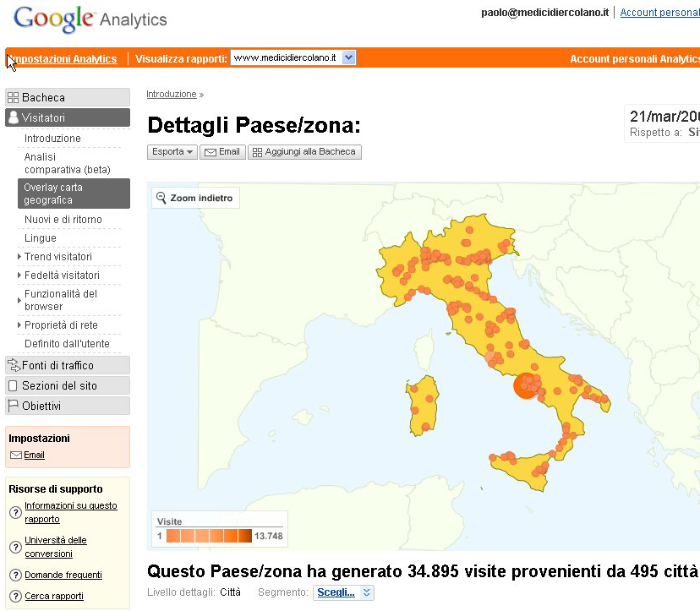Click Account personale link at top
This screenshot has width=700, height=611.
pos(659,13)
